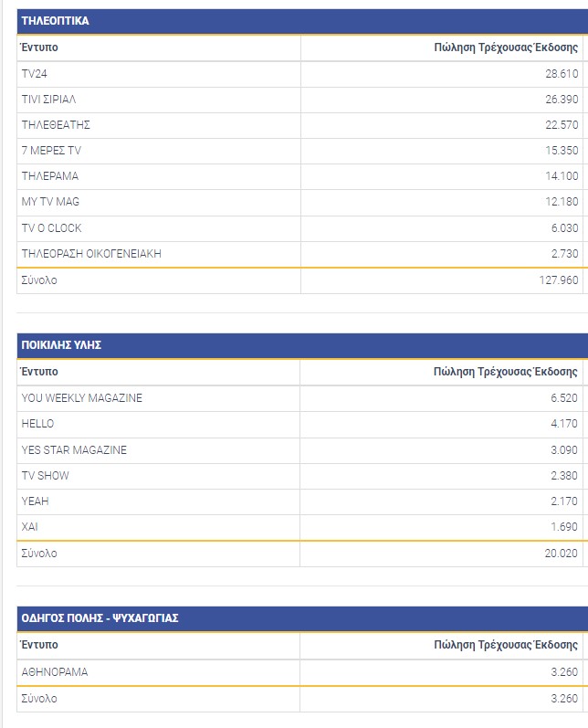Click the ΤΗΛΕΟΡΑΣΗ ΟΙΚΟΓΕΝΕΙΑΚΗ row
588x728 pixels.
tap(91, 253)
